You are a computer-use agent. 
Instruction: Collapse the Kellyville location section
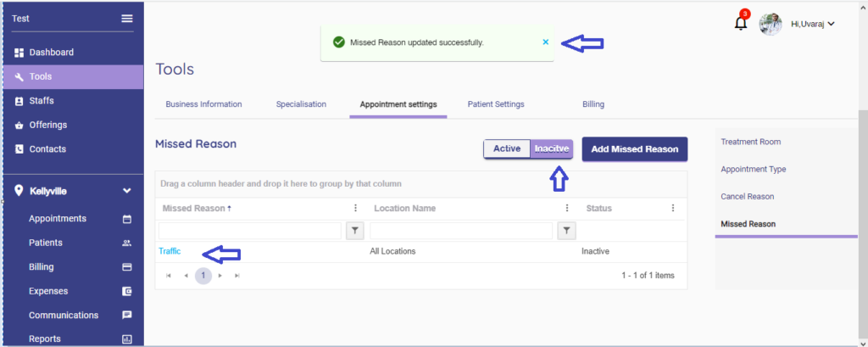click(127, 191)
